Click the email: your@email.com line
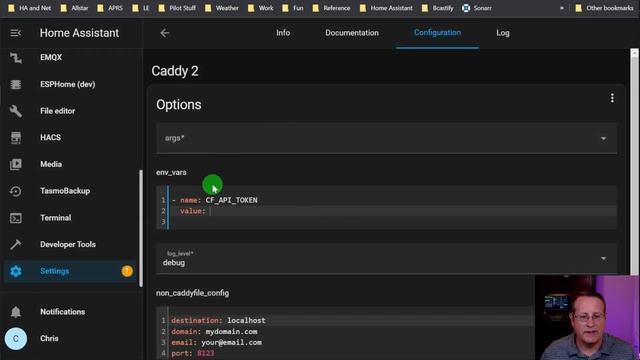The height and width of the screenshot is (360, 640). coord(216,343)
